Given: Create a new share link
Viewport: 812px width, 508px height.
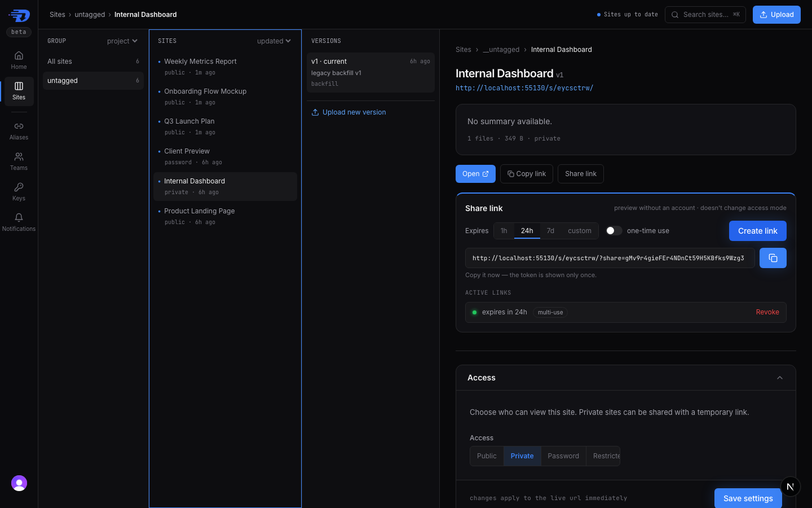Looking at the screenshot, I should click(758, 231).
